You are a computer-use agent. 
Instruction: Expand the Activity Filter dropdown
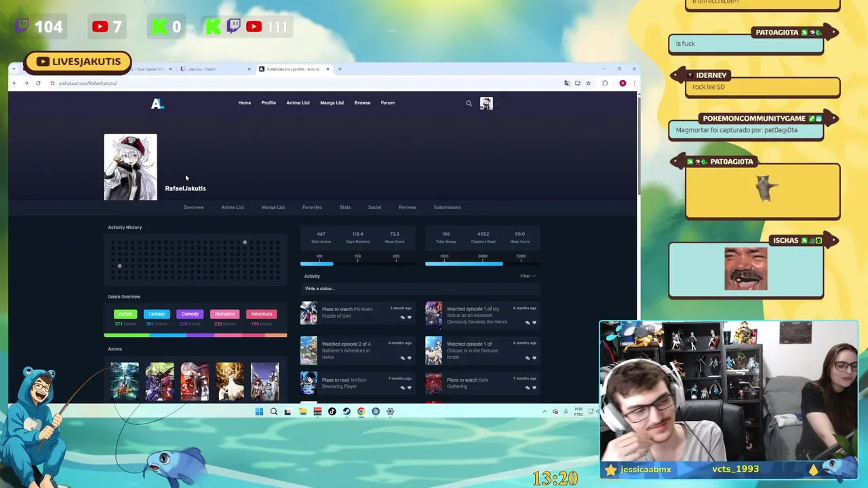(528, 276)
